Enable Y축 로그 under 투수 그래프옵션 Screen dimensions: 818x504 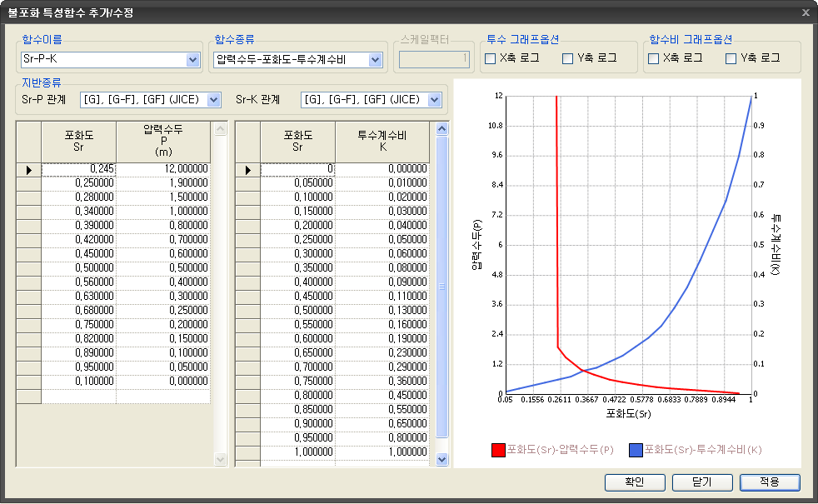568,58
